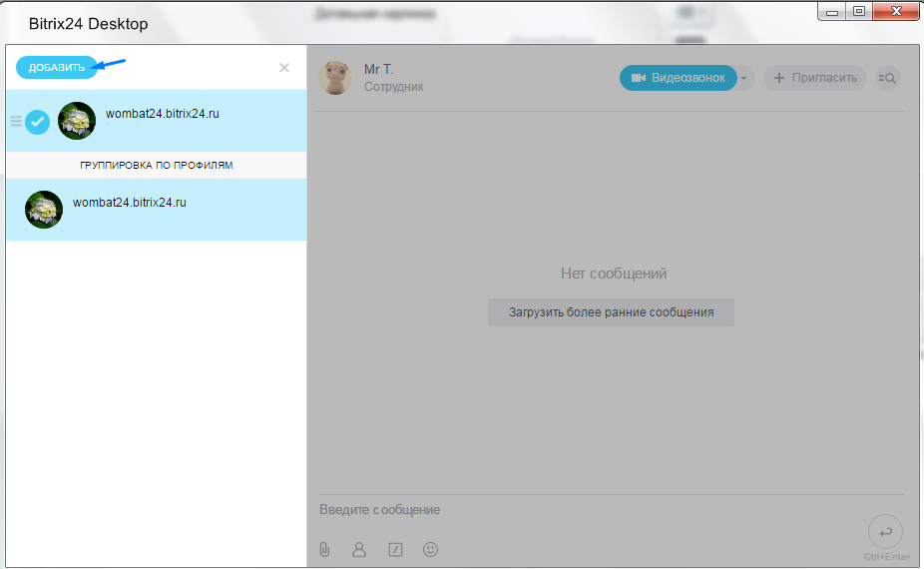Click the Ctrl+Enter send hotkey label
Viewport: 924px width, 569px height.
tap(887, 557)
